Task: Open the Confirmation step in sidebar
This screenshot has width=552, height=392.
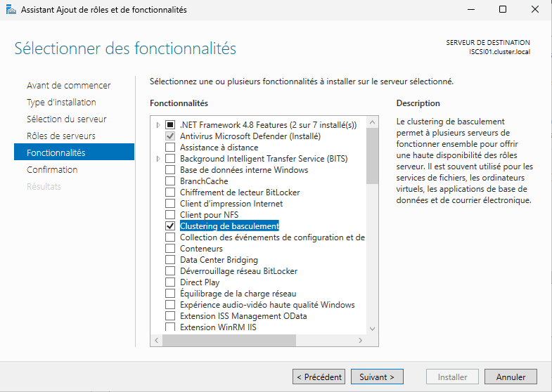Action: 52,169
